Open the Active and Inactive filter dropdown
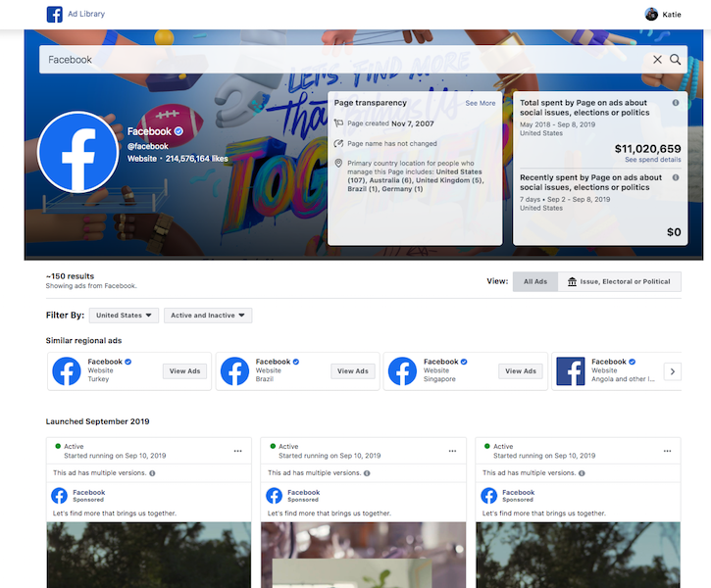Image resolution: width=711 pixels, height=588 pixels. (208, 316)
